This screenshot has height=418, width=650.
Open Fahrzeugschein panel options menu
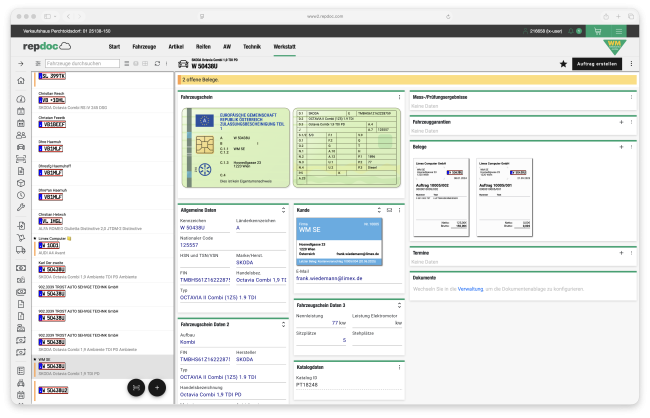click(x=399, y=97)
